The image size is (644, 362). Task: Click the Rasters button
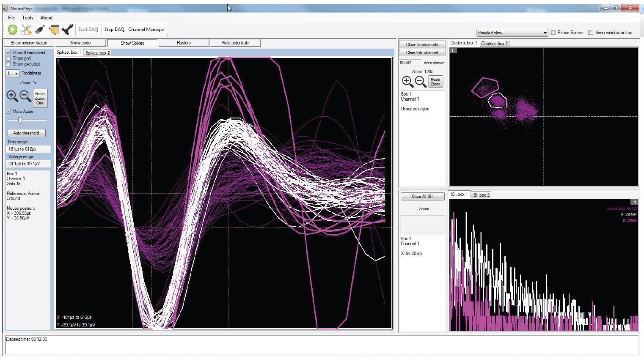coord(184,43)
